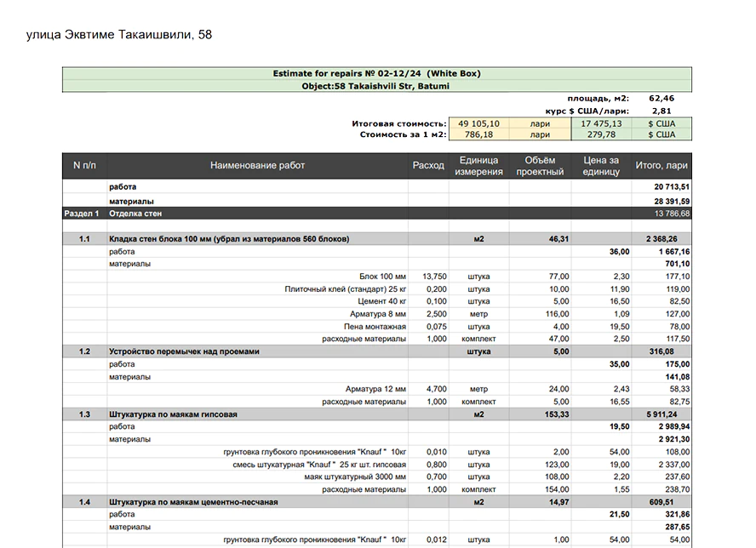Image resolution: width=756 pixels, height=548 pixels.
Task: Click the 'Расход' column header
Action: 428,166
